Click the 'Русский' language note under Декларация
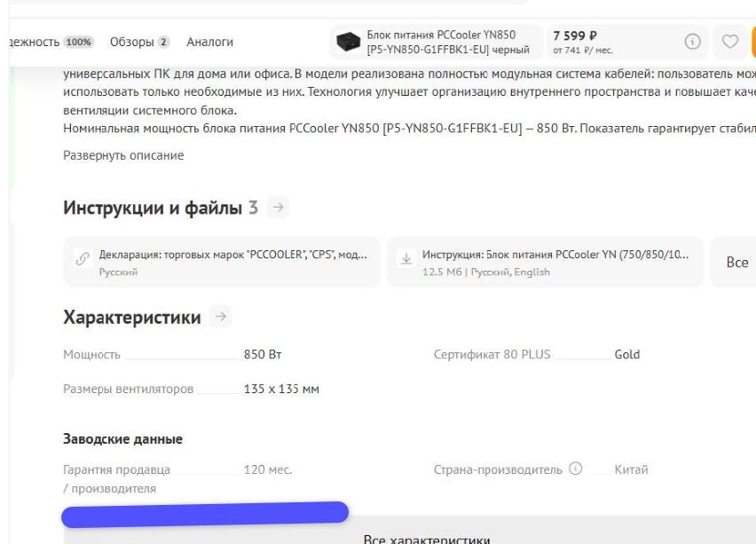756x544 pixels. [x=118, y=272]
